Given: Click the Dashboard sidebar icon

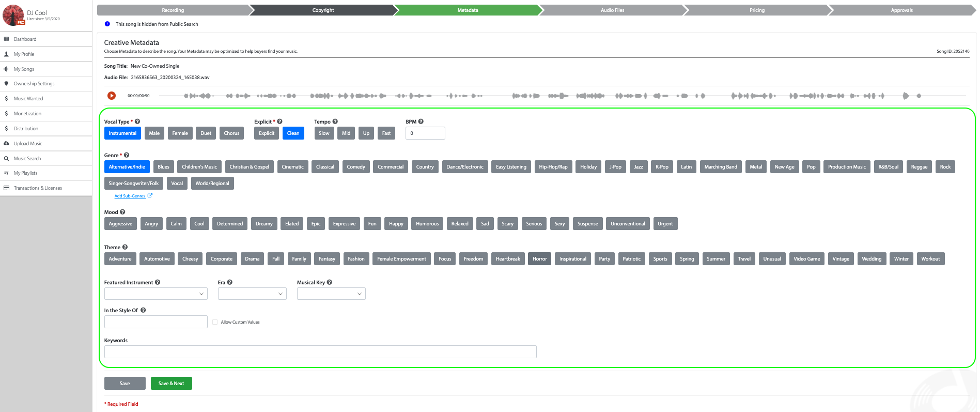Looking at the screenshot, I should point(6,39).
